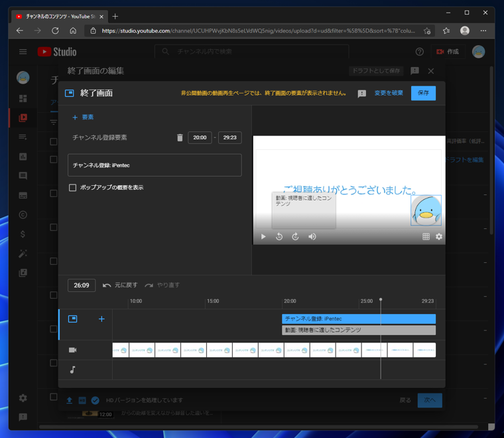Select the チャンネル登録: iPentec element box

[155, 165]
